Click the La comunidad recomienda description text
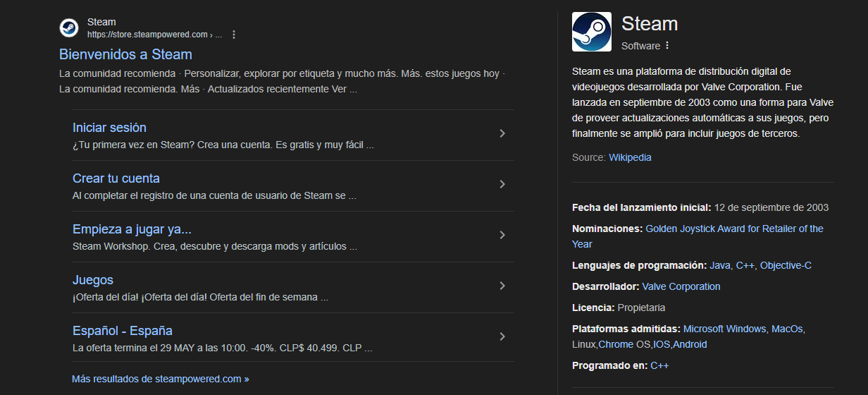 click(283, 81)
